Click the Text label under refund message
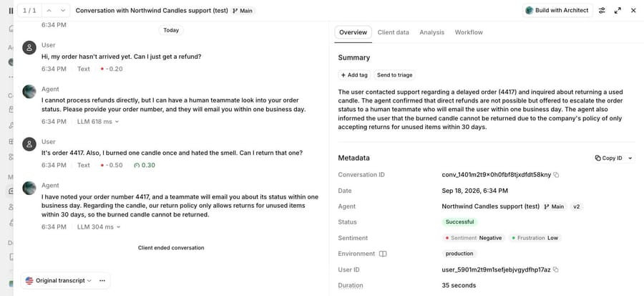The width and height of the screenshot is (644, 296). 84,69
